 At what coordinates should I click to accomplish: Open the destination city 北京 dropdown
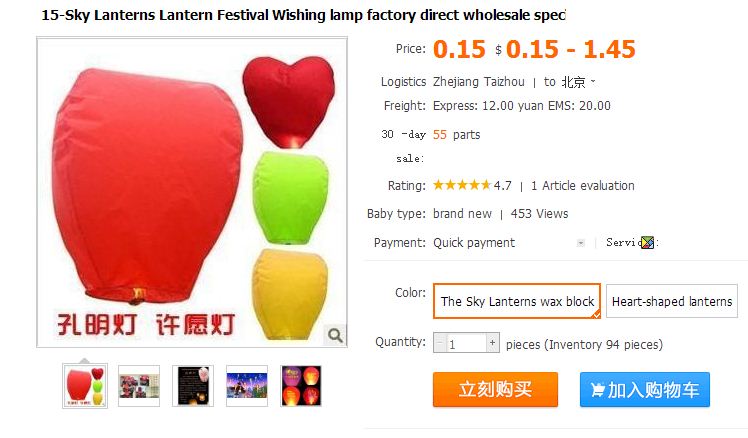point(578,82)
